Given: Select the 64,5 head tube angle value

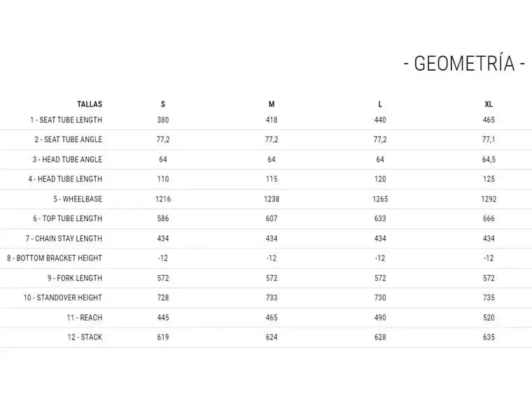Looking at the screenshot, I should (x=489, y=160).
